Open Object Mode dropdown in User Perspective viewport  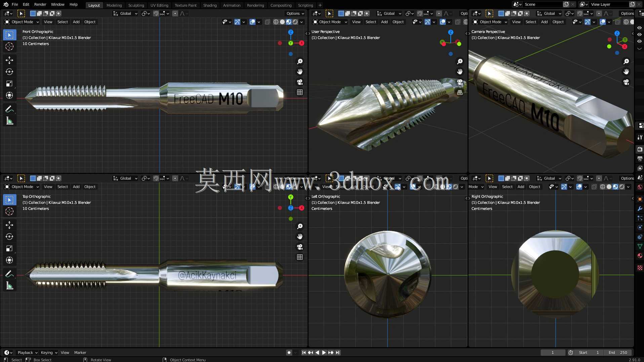tap(330, 22)
